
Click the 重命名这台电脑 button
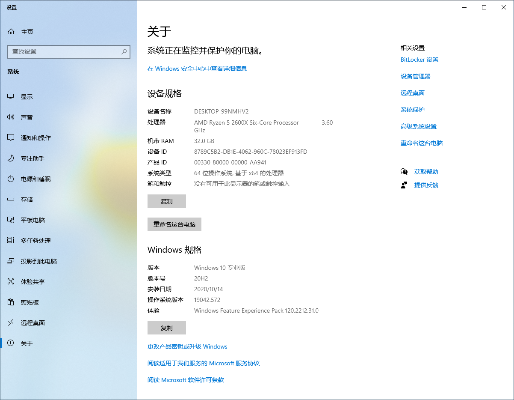174,224
